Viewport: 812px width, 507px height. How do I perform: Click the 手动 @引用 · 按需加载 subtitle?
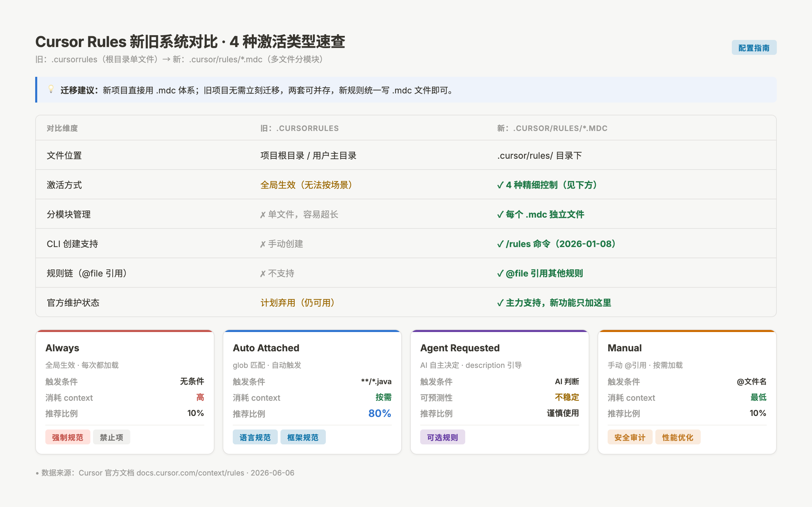coord(645,365)
